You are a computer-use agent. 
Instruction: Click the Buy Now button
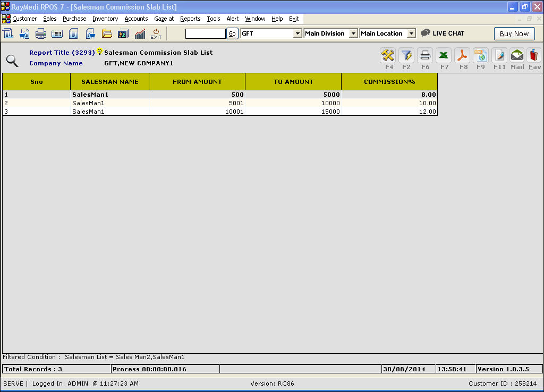(514, 33)
